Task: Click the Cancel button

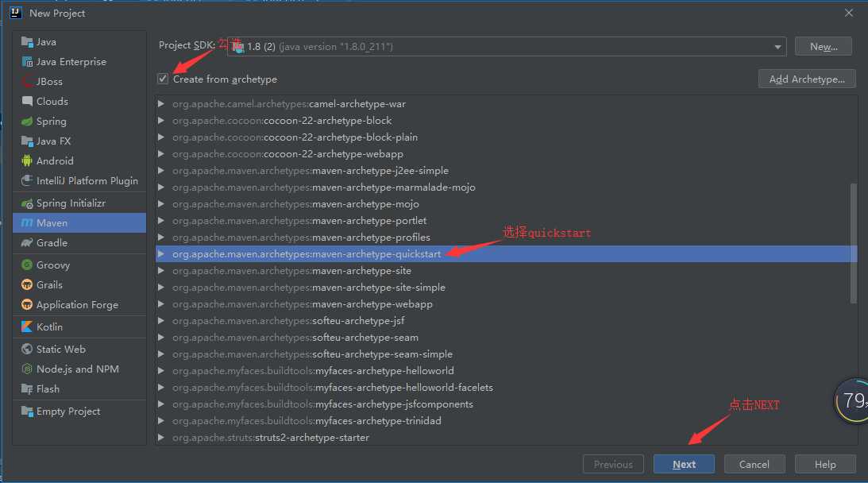Action: [x=754, y=464]
